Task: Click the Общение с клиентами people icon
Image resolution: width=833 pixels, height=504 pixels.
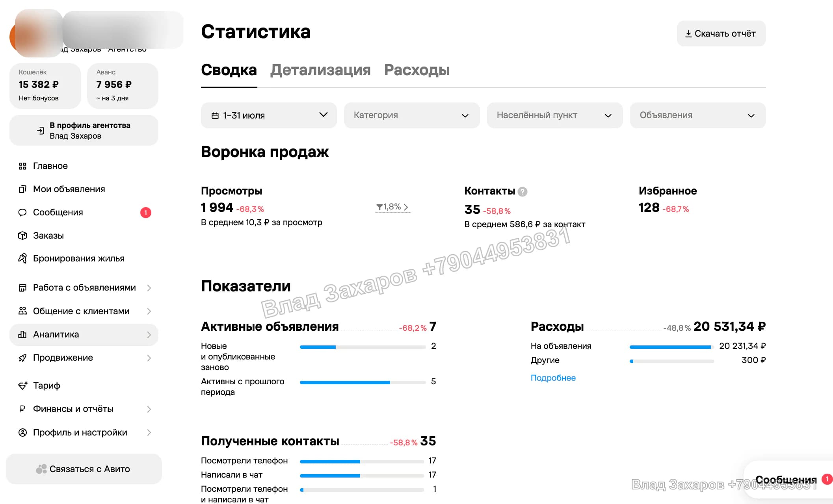Action: tap(22, 311)
